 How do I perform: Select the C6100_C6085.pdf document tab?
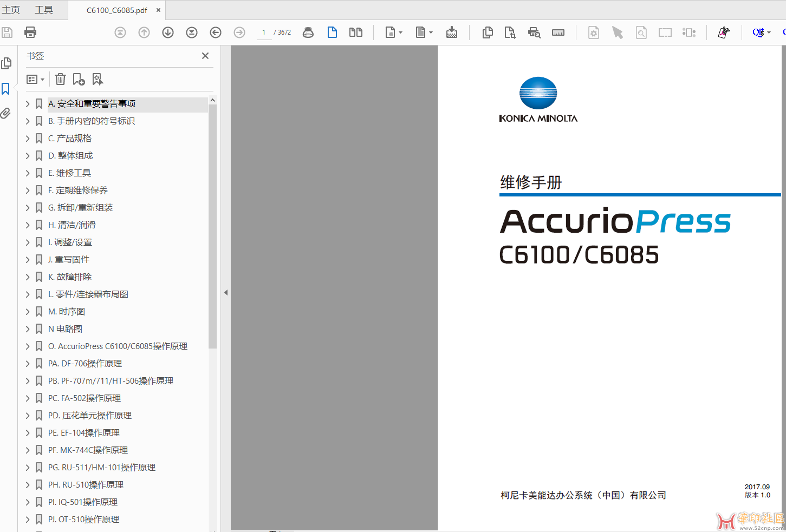[117, 10]
